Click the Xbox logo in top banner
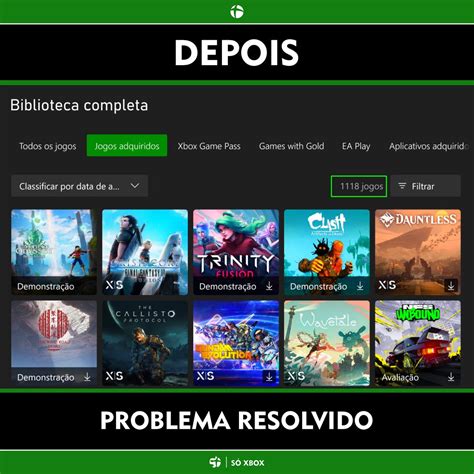Screen dimensions: 474x474 (x=237, y=12)
